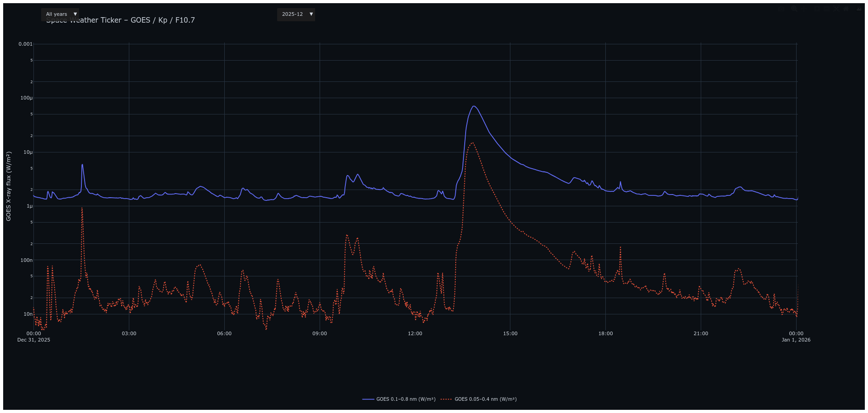
Task: Click the 03:00 x-axis tick label
Action: tap(129, 334)
